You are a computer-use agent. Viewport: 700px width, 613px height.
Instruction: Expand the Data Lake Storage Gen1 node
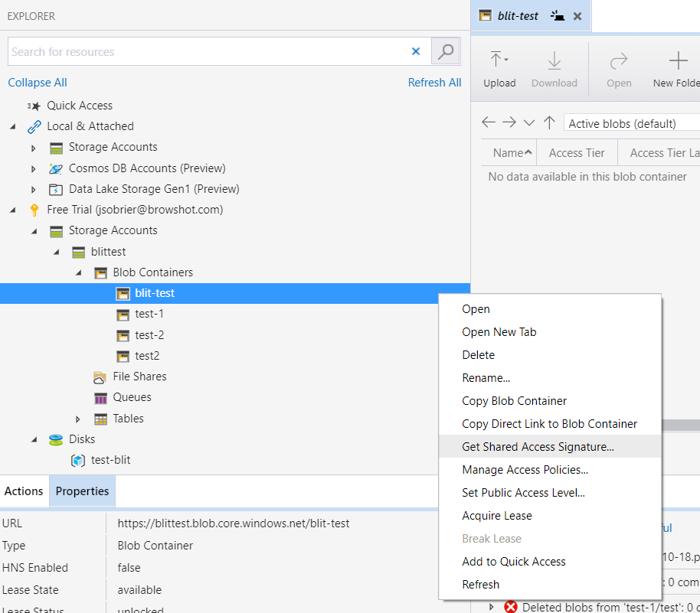coord(34,190)
